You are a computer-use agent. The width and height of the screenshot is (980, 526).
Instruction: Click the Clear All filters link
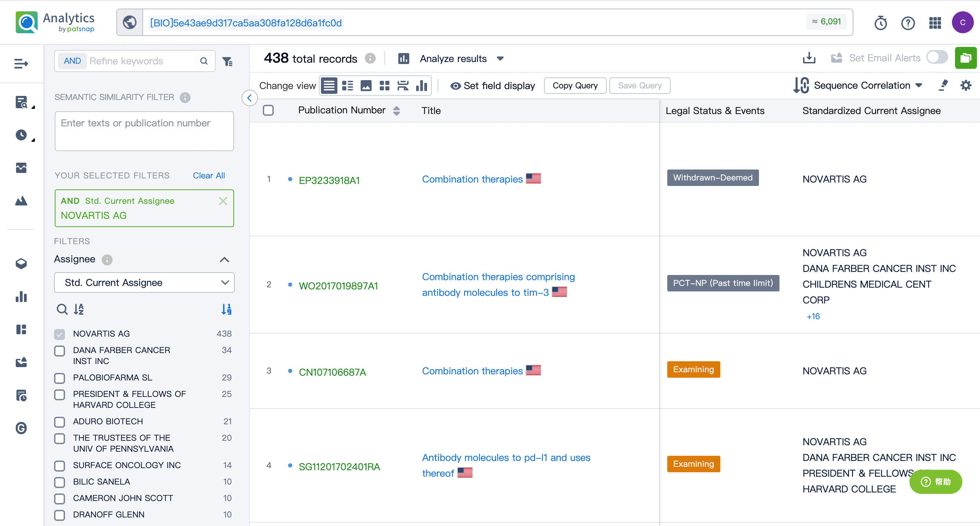(209, 175)
